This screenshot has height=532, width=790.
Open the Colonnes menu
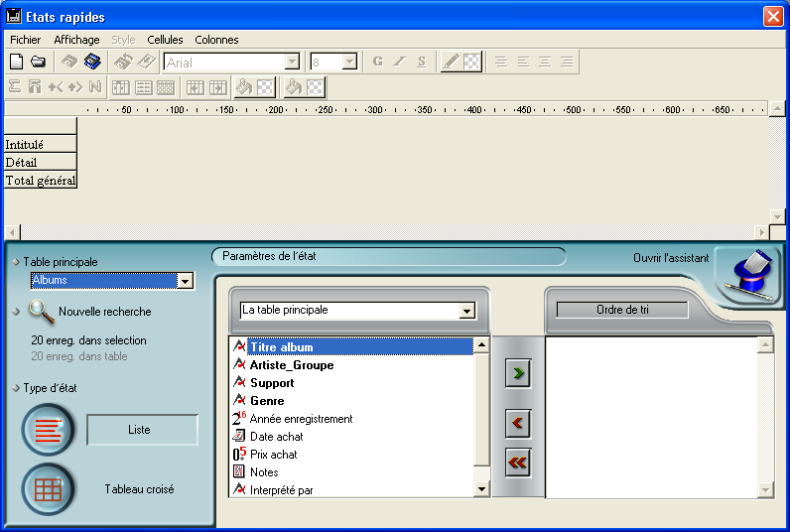[216, 40]
